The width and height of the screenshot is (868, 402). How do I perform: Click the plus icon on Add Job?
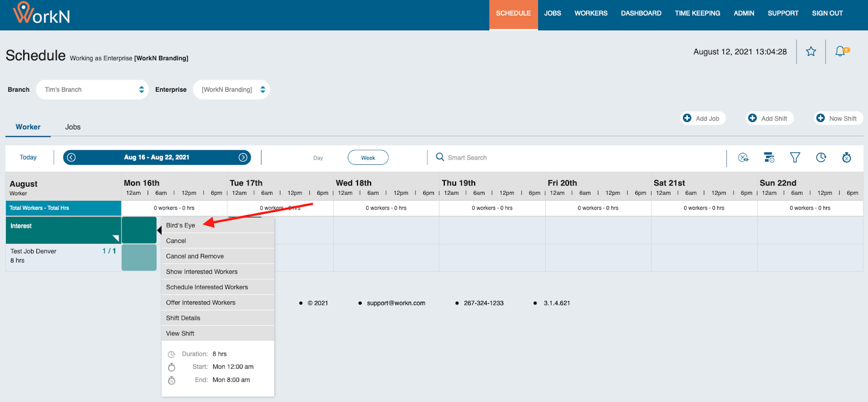(x=687, y=118)
